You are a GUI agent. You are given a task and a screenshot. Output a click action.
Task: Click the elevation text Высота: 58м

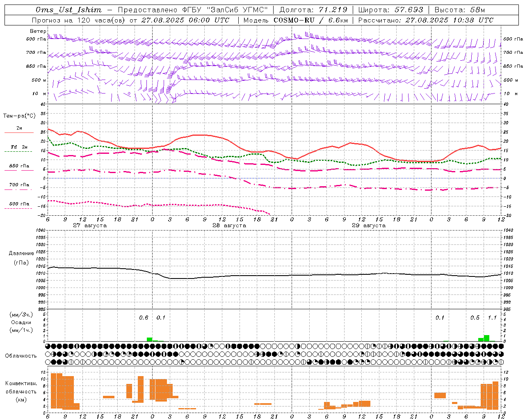459,10
